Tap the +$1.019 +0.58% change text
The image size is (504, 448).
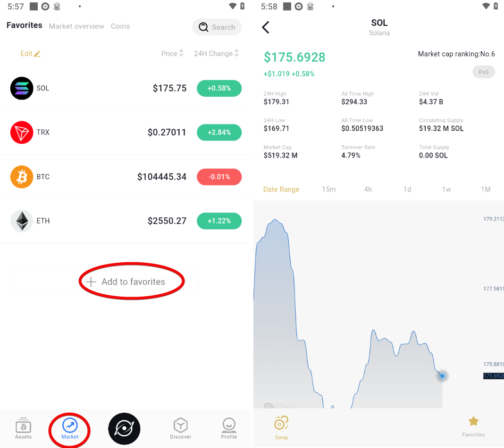coord(289,74)
